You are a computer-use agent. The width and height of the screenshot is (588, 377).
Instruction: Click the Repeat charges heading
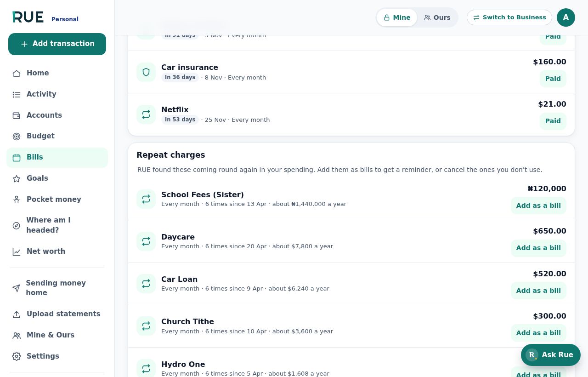pos(171,155)
